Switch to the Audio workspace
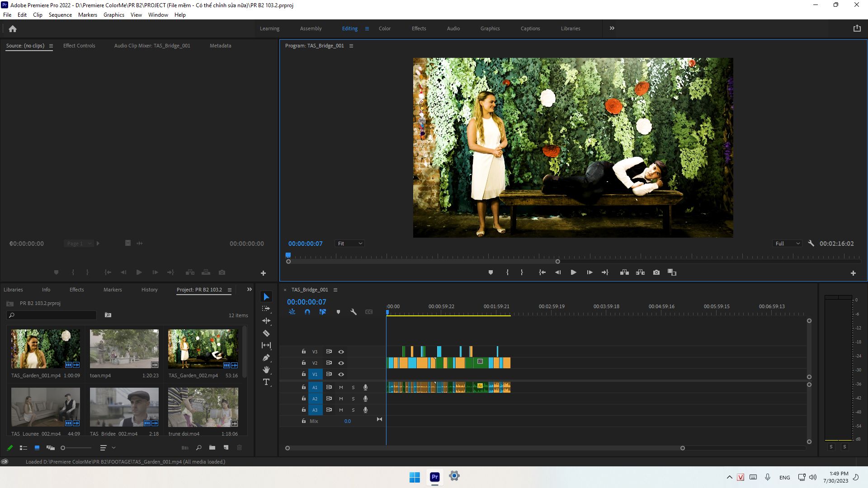This screenshot has height=488, width=868. (x=453, y=28)
